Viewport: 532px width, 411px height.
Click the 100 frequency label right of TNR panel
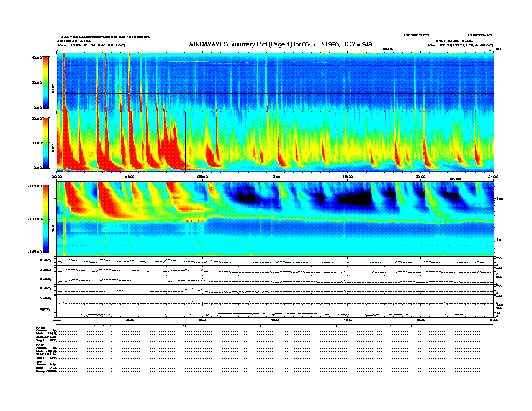(x=499, y=199)
